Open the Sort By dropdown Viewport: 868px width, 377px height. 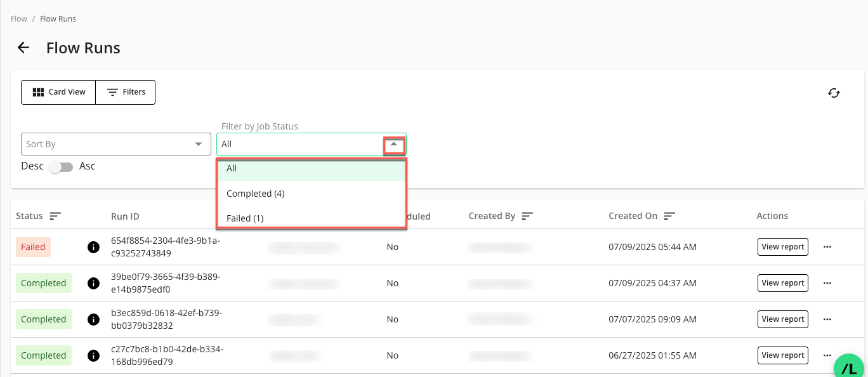coord(116,144)
